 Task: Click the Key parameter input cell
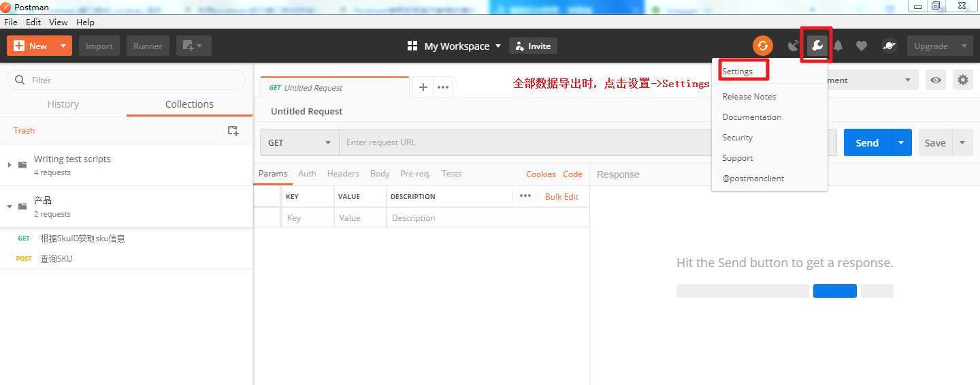click(308, 217)
